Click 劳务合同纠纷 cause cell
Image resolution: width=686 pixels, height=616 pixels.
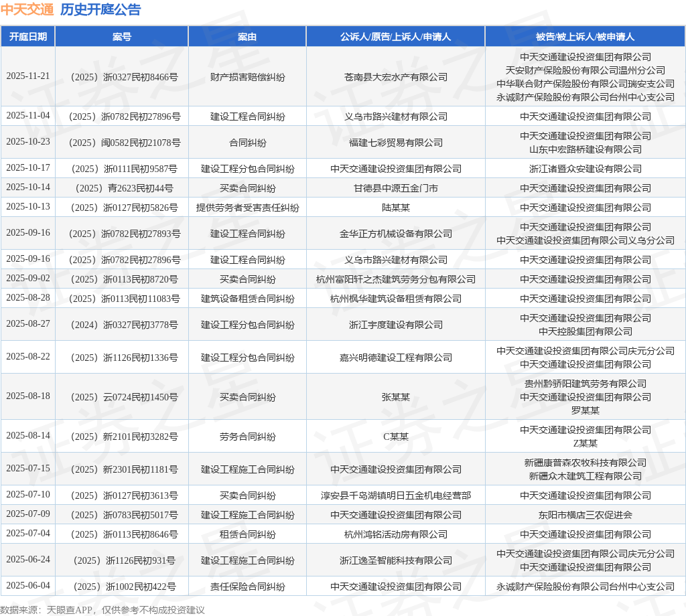click(247, 437)
